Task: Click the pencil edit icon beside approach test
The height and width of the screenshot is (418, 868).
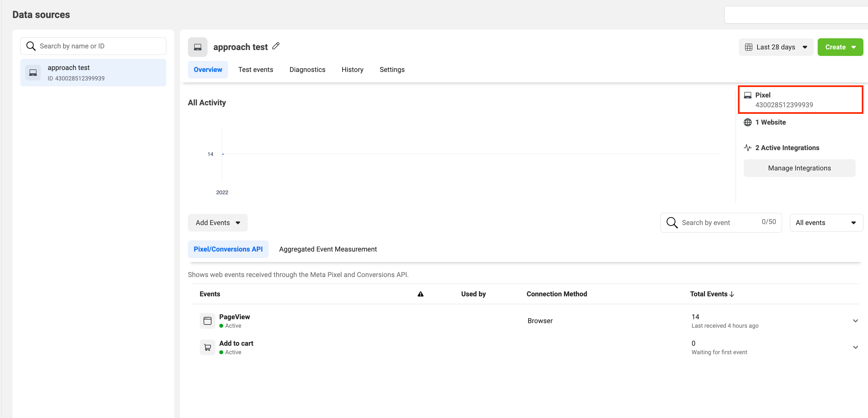Action: [x=276, y=46]
